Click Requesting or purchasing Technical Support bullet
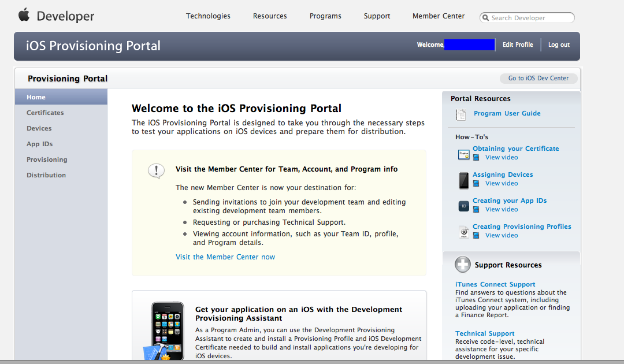624x364 pixels. click(x=269, y=222)
